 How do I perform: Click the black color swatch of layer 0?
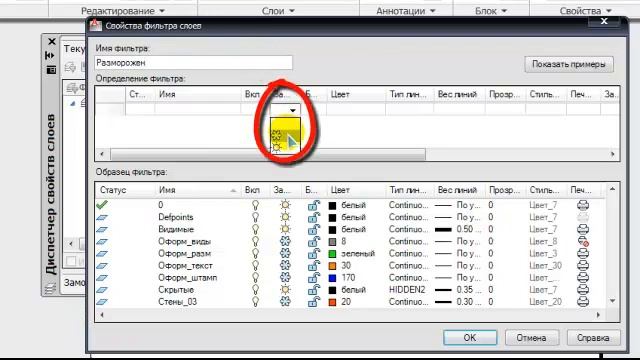(332, 205)
